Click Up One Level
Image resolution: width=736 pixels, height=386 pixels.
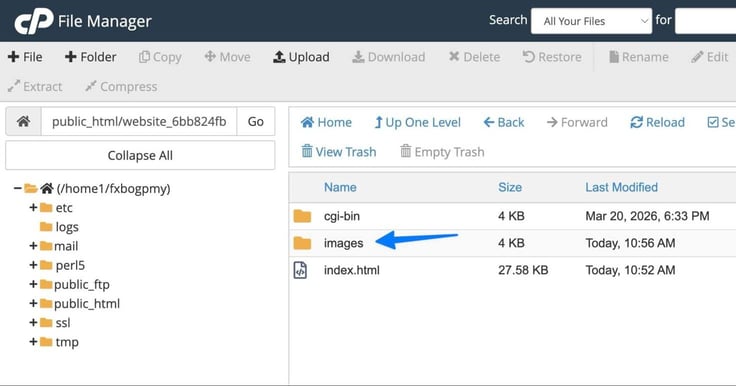(417, 123)
